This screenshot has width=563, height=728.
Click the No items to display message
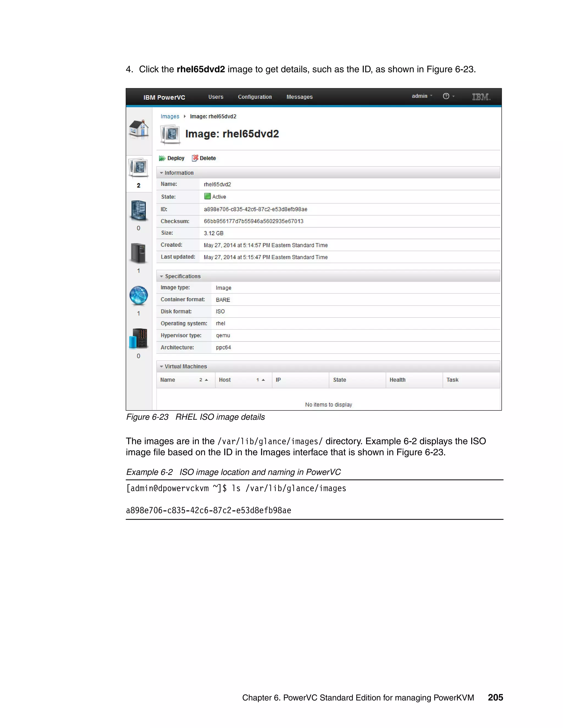point(329,405)
